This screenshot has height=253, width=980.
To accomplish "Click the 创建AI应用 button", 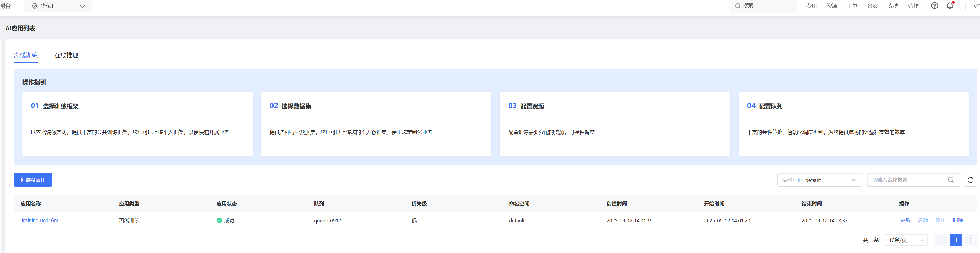I will (33, 180).
